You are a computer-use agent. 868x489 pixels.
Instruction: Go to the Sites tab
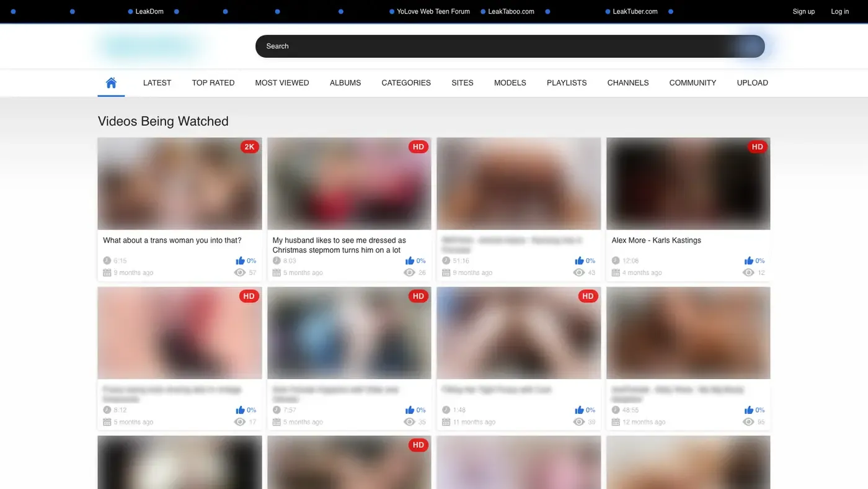point(463,83)
